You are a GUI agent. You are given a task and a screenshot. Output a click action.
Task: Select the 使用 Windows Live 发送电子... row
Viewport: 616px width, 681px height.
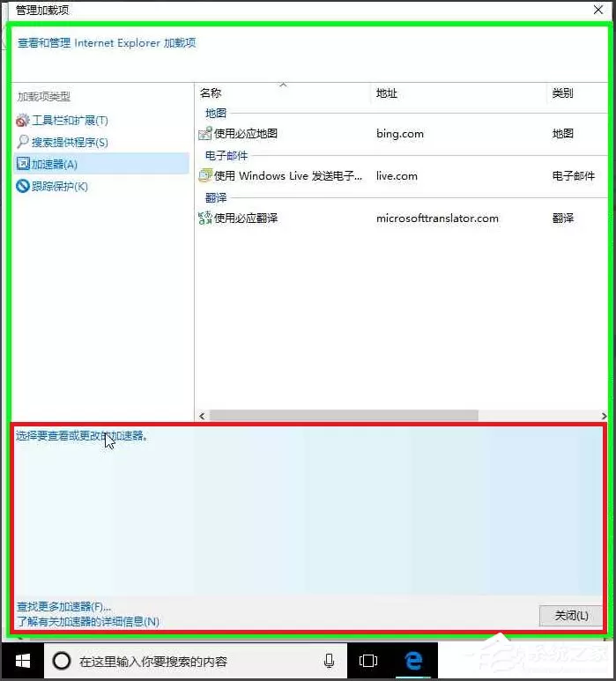401,175
